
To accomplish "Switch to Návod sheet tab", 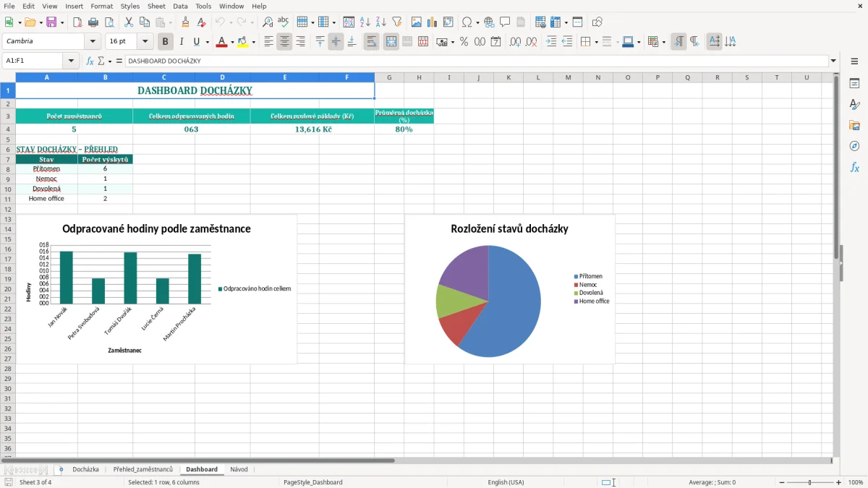I will coord(239,469).
